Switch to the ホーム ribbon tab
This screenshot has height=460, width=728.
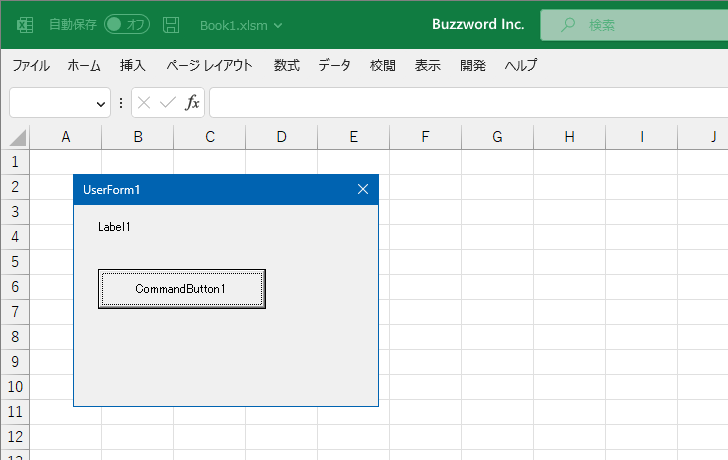tap(84, 65)
